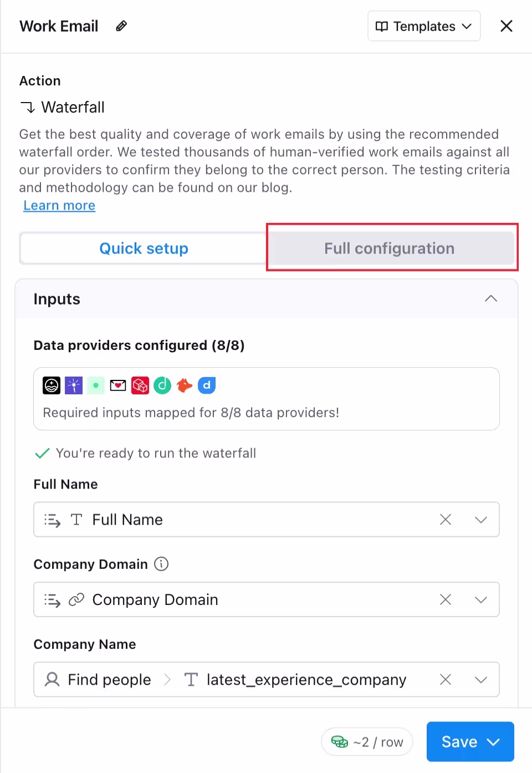532x773 pixels.
Task: Open the Full Name field dropdown
Action: tap(480, 520)
